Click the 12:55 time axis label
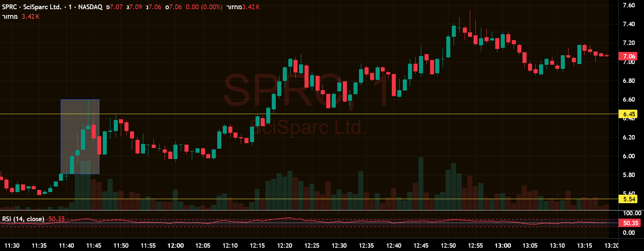The width and height of the screenshot is (644, 251). pos(475,245)
